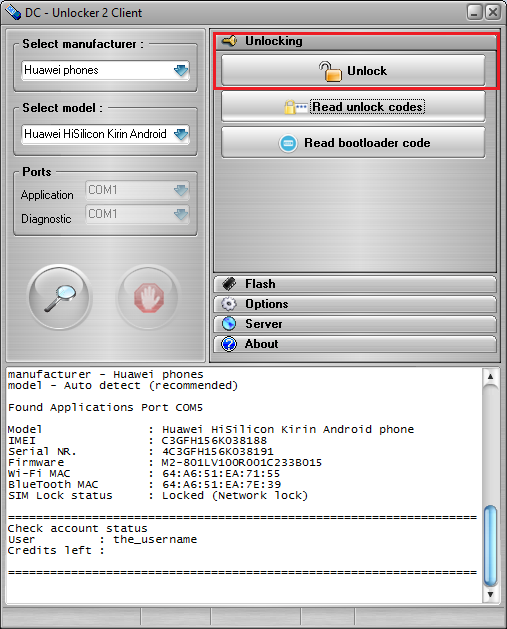The height and width of the screenshot is (629, 507).
Task: Click the Flash section chip icon
Action: [x=229, y=284]
